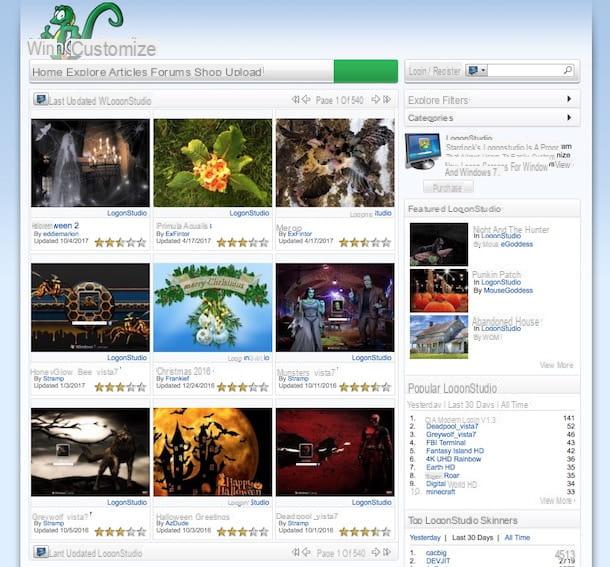Viewport: 610px width, 567px height.
Task: Open the Happy Halloween castle thumbnail
Action: point(213,452)
